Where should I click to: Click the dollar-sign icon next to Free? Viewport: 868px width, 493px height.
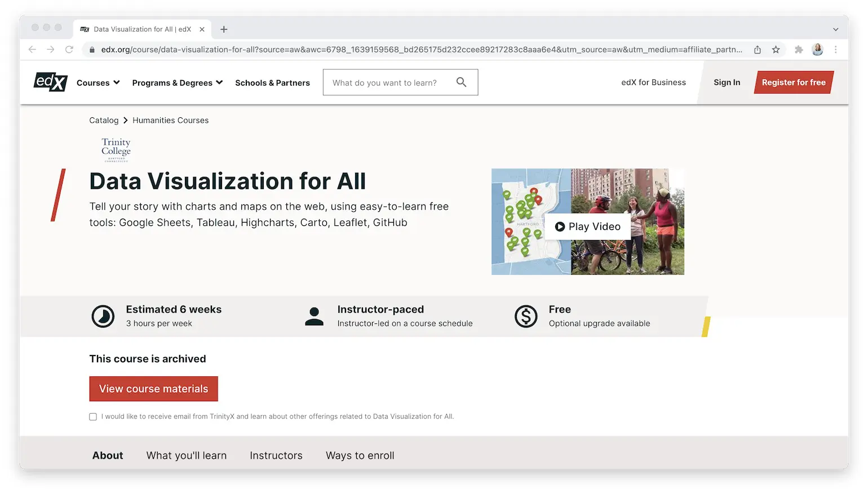pos(526,316)
